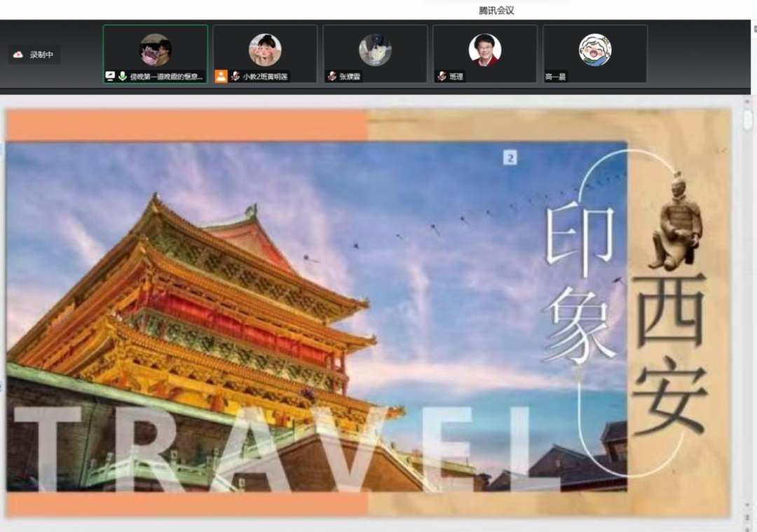Click the red cloud recording icon
The height and width of the screenshot is (532, 757).
(18, 55)
